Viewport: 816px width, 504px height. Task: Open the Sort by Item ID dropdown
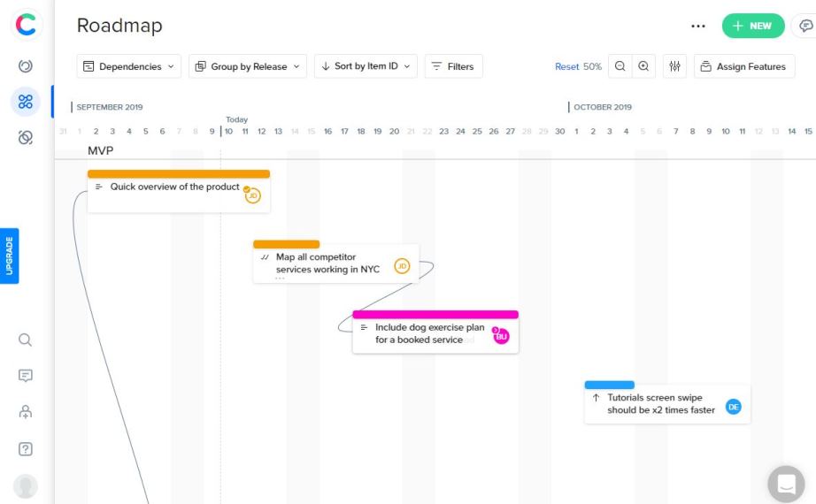(366, 66)
